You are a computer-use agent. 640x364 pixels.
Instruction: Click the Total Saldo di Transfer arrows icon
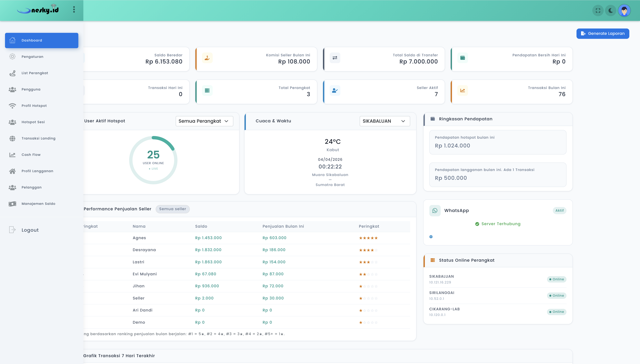[335, 58]
